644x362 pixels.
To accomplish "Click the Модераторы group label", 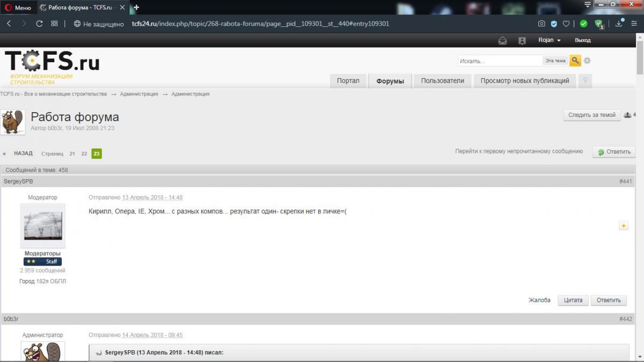I will tap(42, 254).
